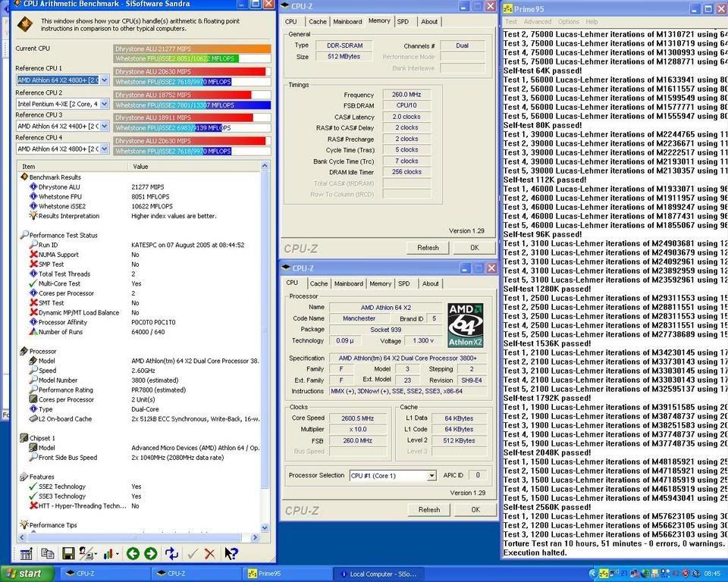
Task: Open the Reference CPU 1 dropdown
Action: point(105,80)
